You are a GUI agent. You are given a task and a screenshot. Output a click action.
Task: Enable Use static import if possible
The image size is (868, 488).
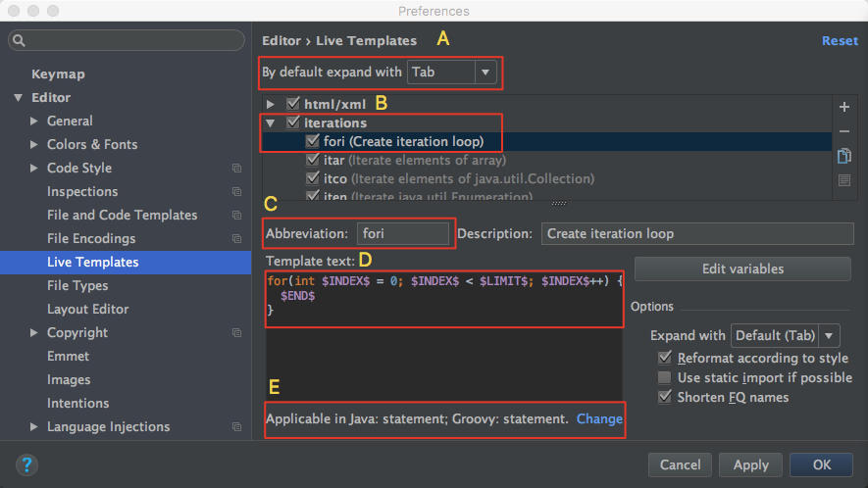(x=665, y=378)
